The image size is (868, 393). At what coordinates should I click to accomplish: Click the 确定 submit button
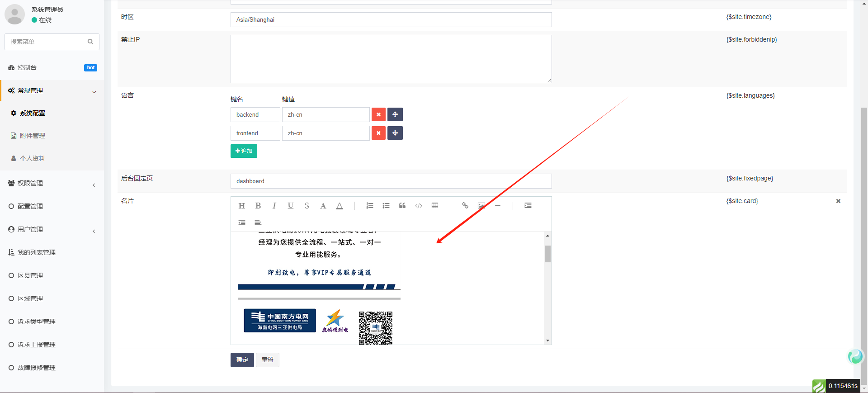[x=242, y=360]
